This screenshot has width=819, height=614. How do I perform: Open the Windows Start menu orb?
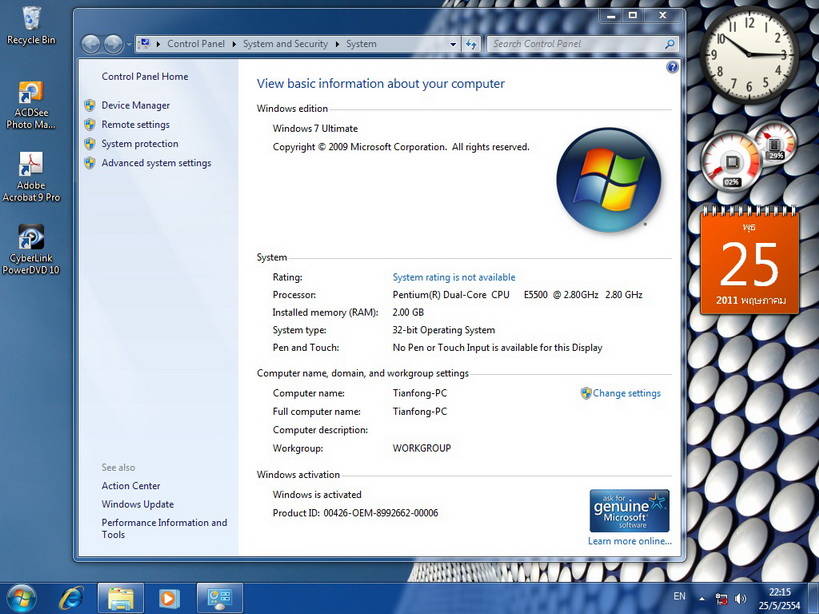pos(21,598)
